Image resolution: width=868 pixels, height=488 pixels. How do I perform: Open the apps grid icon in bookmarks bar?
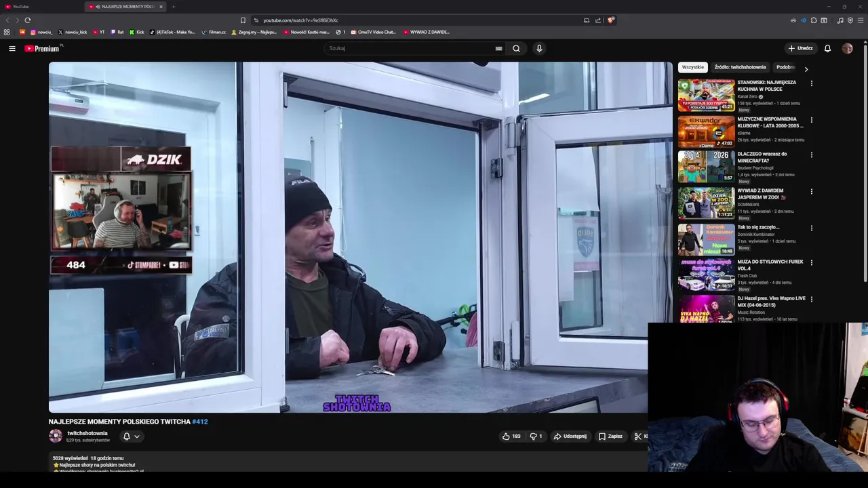coord(7,32)
